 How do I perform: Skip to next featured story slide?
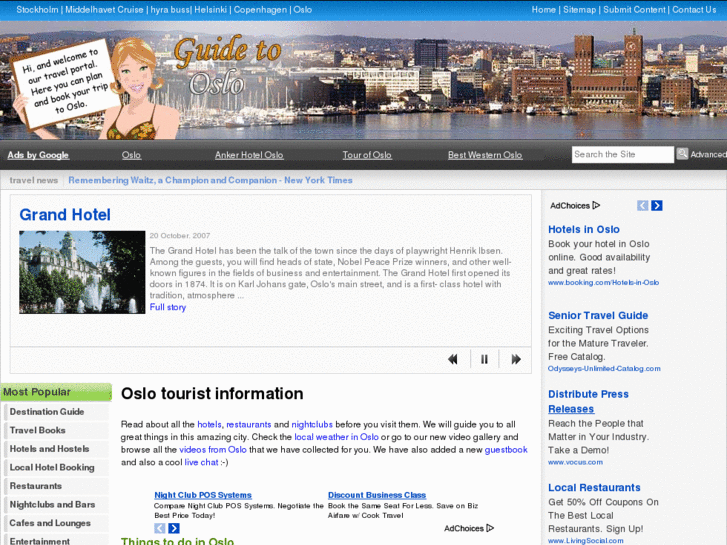point(516,359)
